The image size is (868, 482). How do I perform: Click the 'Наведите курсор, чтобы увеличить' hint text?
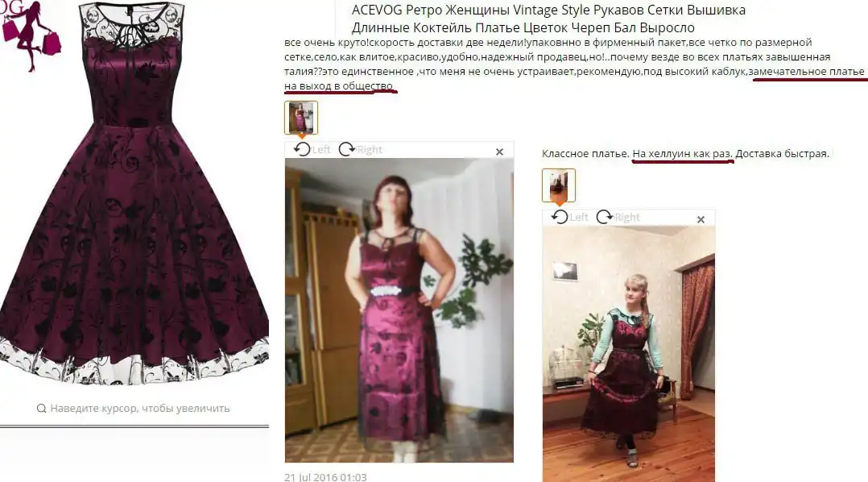pyautogui.click(x=140, y=409)
